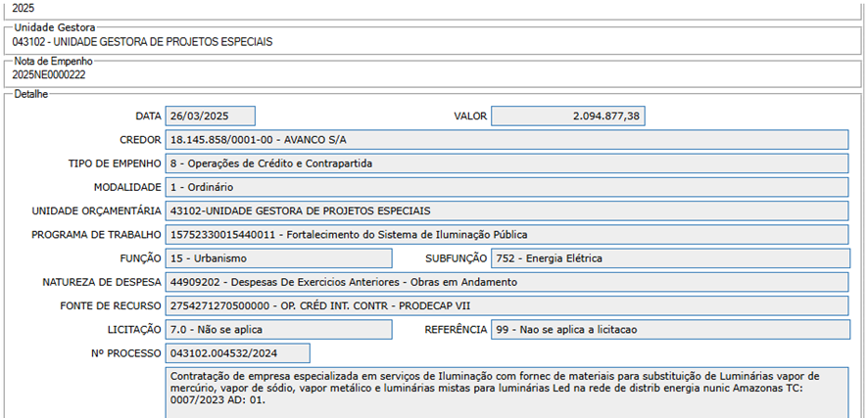The height and width of the screenshot is (418, 868).
Task: Click the SUBFUNÇÃO field showing Energia Elétrica
Action: coord(670,258)
